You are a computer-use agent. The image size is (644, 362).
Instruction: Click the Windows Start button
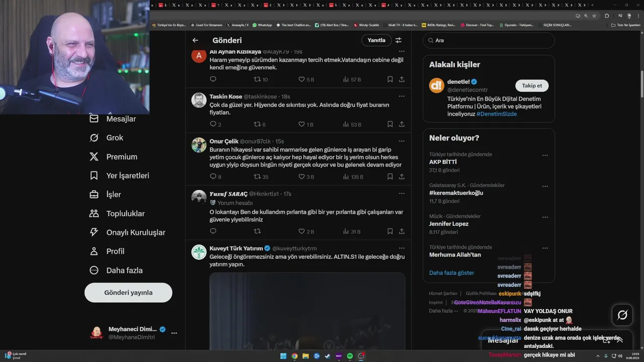tap(283, 356)
